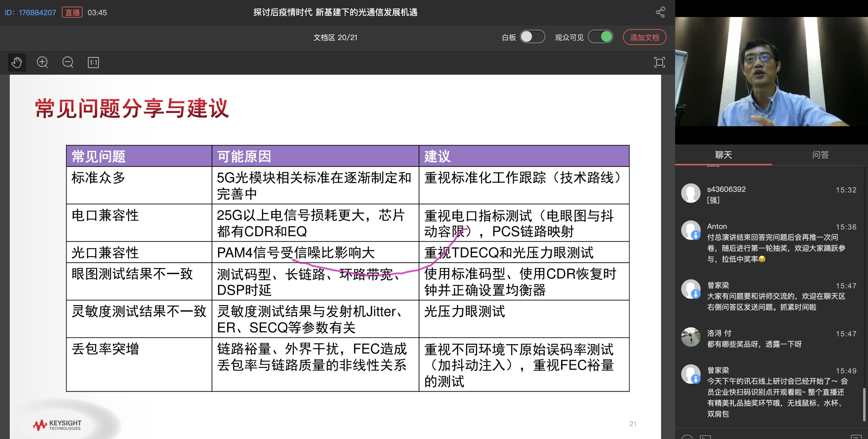The height and width of the screenshot is (439, 868).
Task: Select the 聊天 chat tab
Action: (x=723, y=155)
